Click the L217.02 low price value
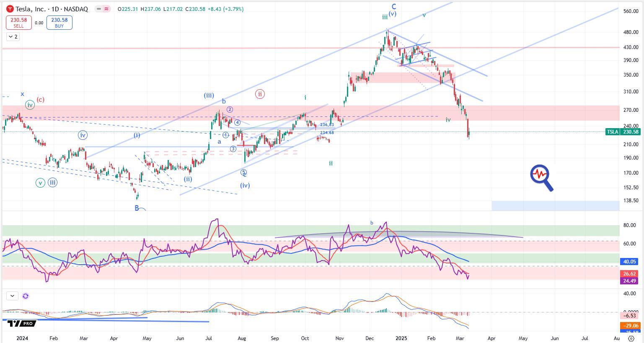The height and width of the screenshot is (343, 644). tap(172, 9)
